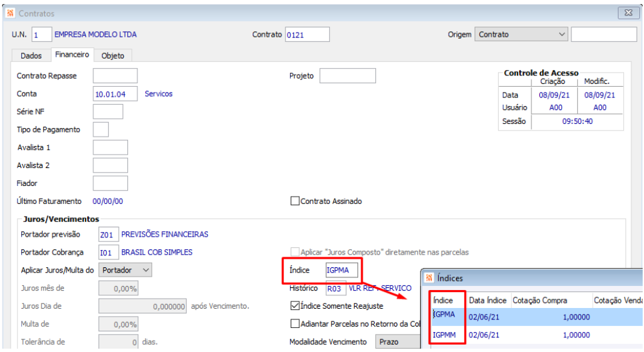Click Modific. date 08/09/21

(x=599, y=95)
